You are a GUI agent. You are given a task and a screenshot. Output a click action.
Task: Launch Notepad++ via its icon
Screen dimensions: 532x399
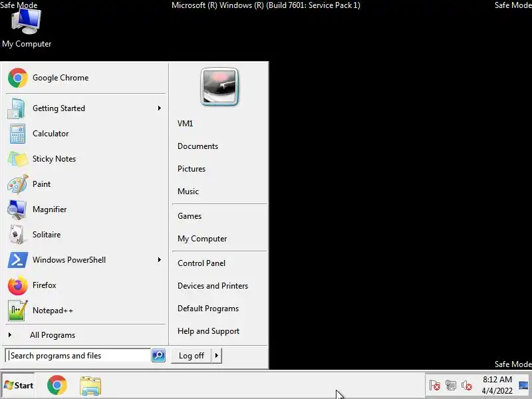17,311
